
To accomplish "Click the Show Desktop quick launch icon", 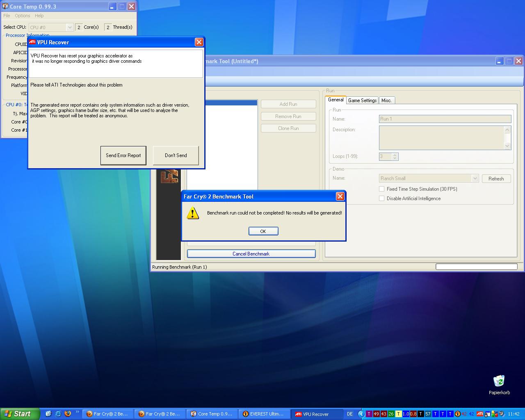I will click(48, 414).
